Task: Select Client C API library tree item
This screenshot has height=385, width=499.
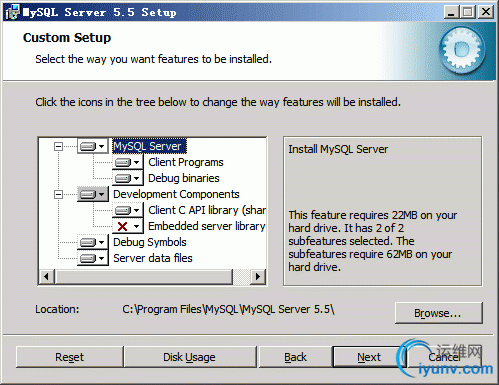Action: [207, 210]
